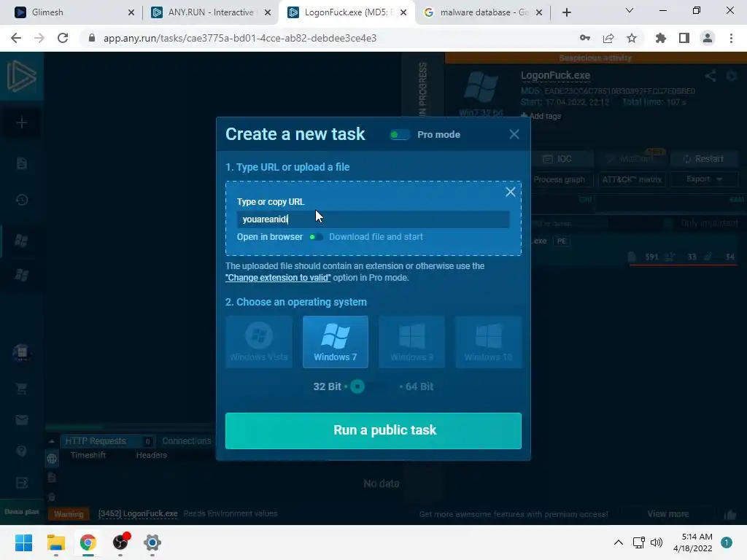Open the mail envelope icon in sidebar
The width and height of the screenshot is (747, 560).
pyautogui.click(x=21, y=420)
